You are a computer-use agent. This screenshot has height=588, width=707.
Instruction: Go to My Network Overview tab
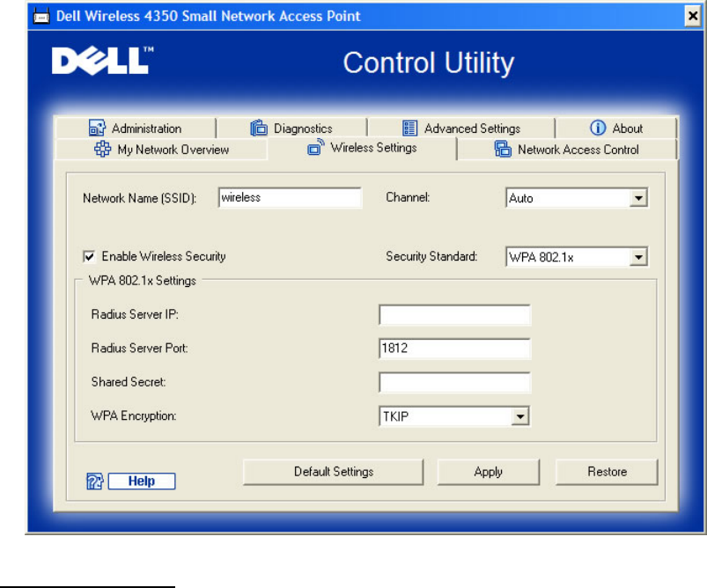pyautogui.click(x=161, y=150)
